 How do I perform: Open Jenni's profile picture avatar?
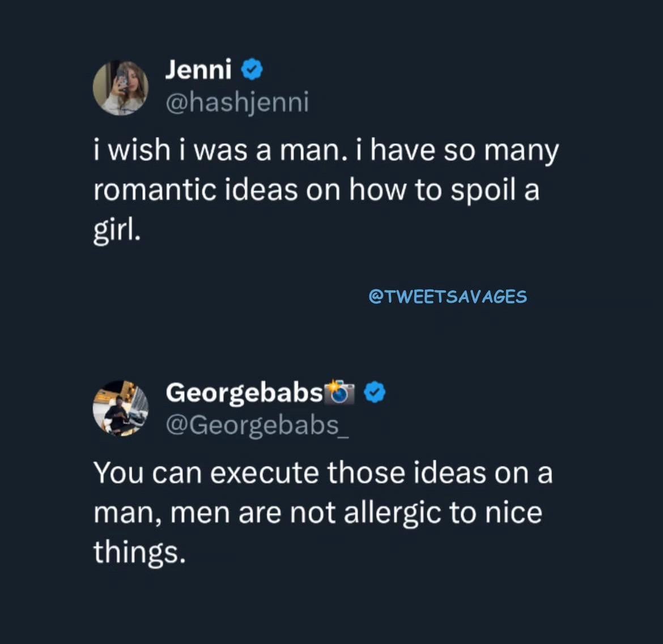[x=120, y=88]
